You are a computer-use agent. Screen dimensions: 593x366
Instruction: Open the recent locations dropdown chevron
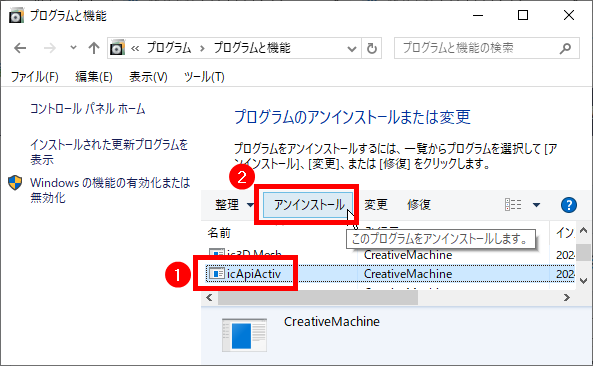(73, 48)
